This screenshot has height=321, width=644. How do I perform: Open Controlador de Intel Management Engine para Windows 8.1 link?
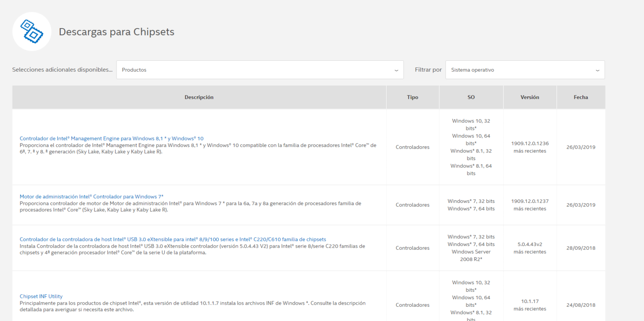[x=112, y=138]
